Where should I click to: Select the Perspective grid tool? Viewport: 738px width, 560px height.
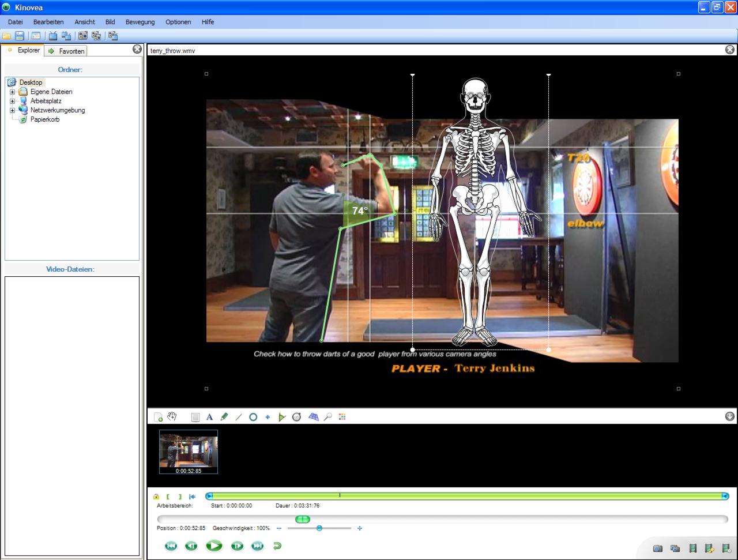coord(314,417)
